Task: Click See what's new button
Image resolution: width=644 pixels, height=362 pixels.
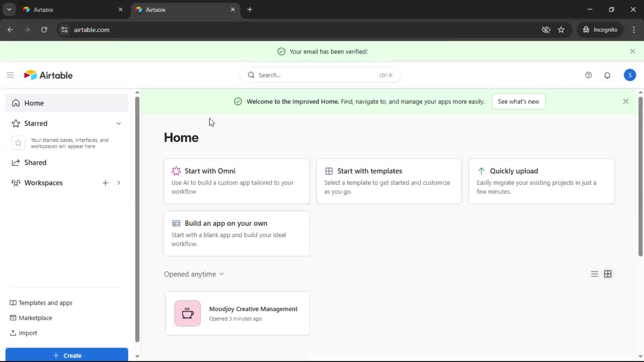Action: 518,101
